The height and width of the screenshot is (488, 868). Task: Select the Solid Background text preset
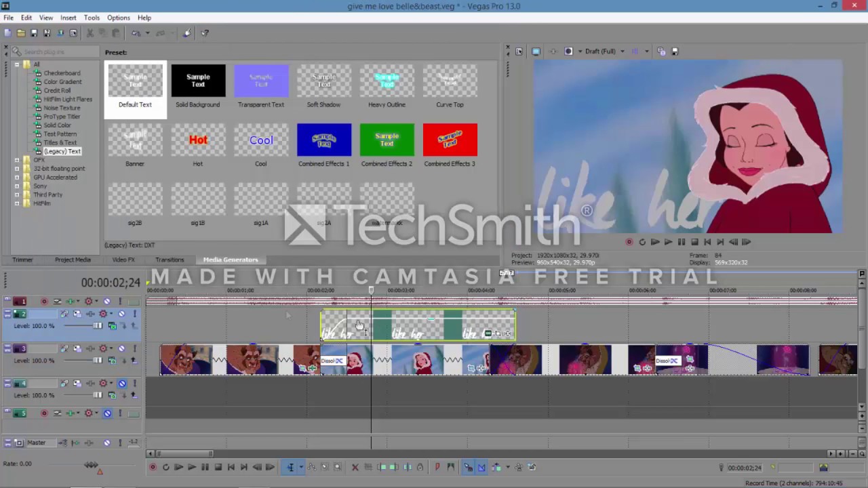pyautogui.click(x=198, y=86)
